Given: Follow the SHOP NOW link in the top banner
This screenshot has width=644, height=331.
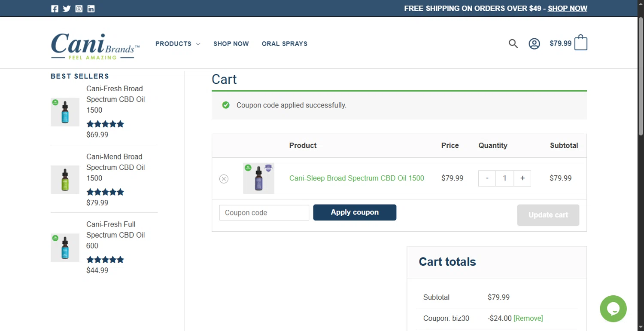Looking at the screenshot, I should [567, 9].
